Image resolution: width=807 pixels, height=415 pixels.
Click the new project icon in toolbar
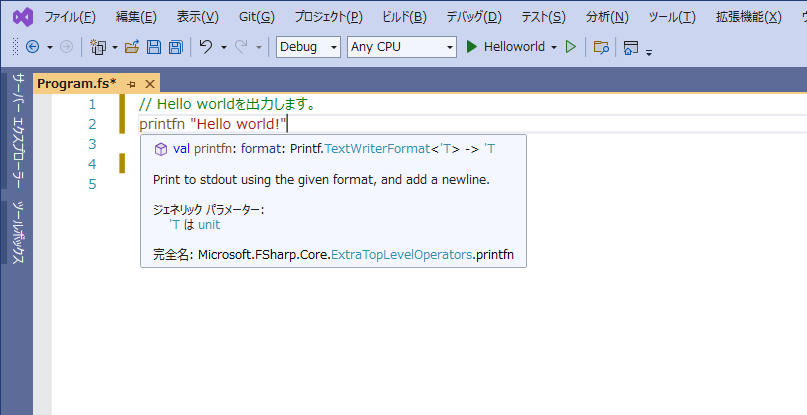coord(97,47)
